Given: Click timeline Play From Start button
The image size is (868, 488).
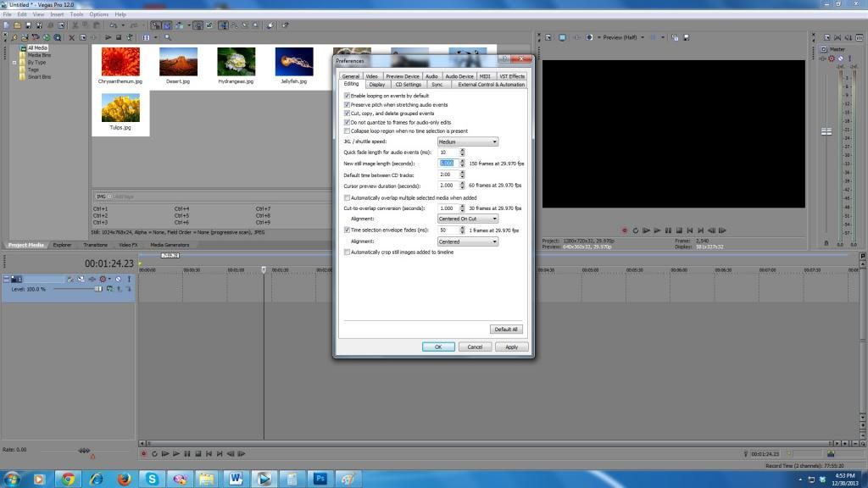Looking at the screenshot, I should 165,454.
